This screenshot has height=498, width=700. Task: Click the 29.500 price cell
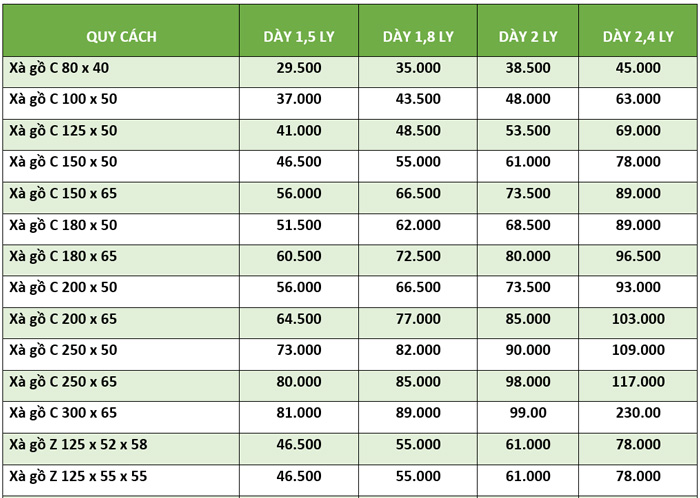coord(299,68)
